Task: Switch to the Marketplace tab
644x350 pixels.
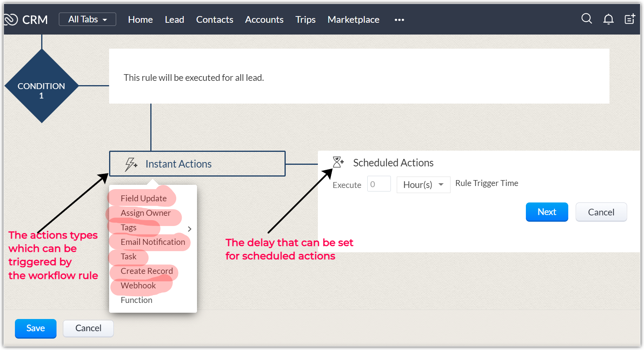Action: (353, 20)
